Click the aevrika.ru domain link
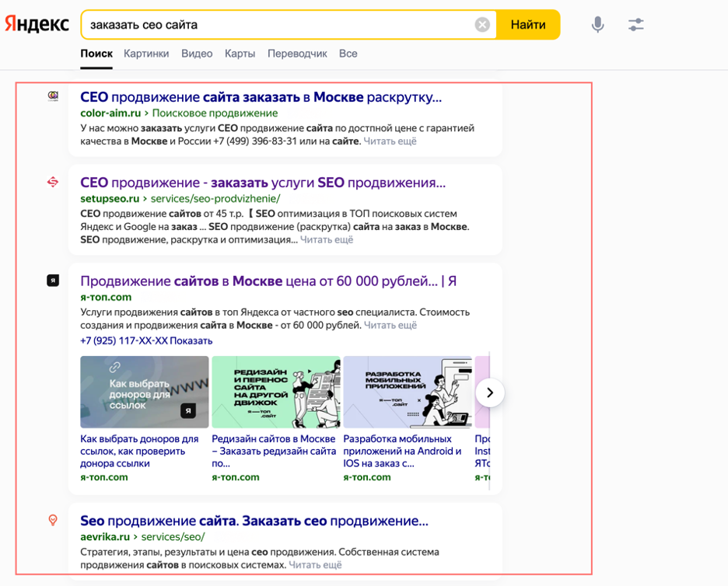Screen dimensions: 728x586 pos(105,537)
